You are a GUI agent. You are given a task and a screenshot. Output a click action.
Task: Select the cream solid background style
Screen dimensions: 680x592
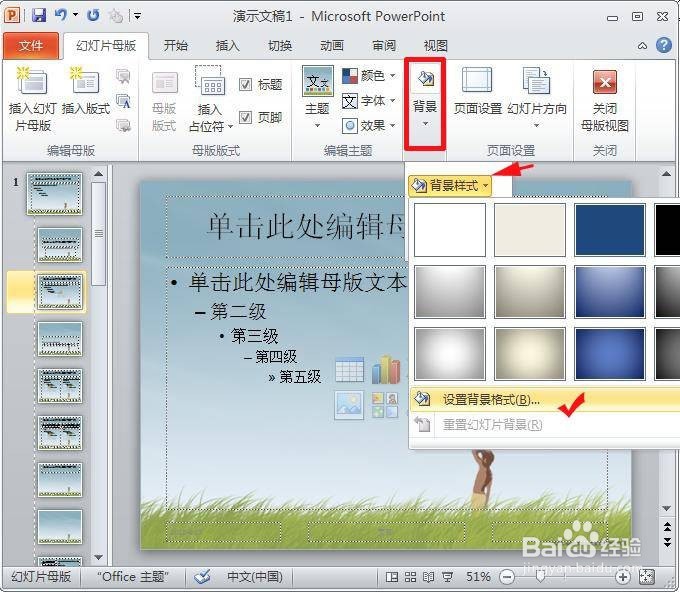[x=530, y=230]
